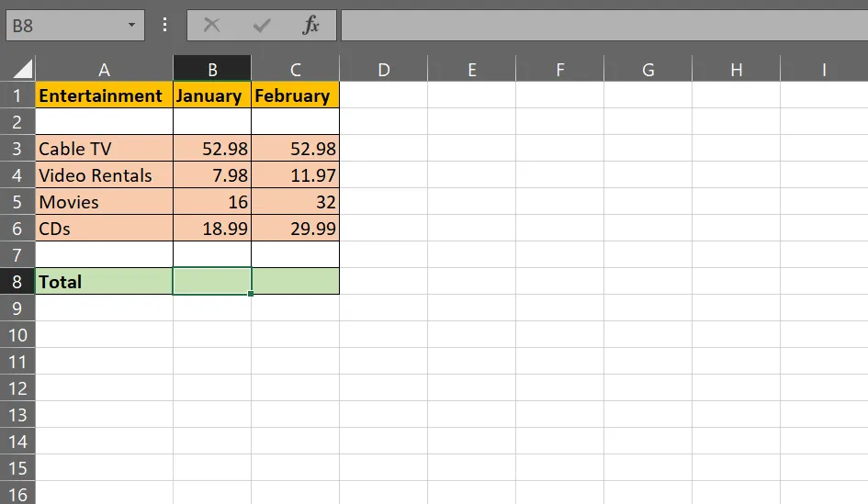
Task: Select column H header
Action: 736,69
